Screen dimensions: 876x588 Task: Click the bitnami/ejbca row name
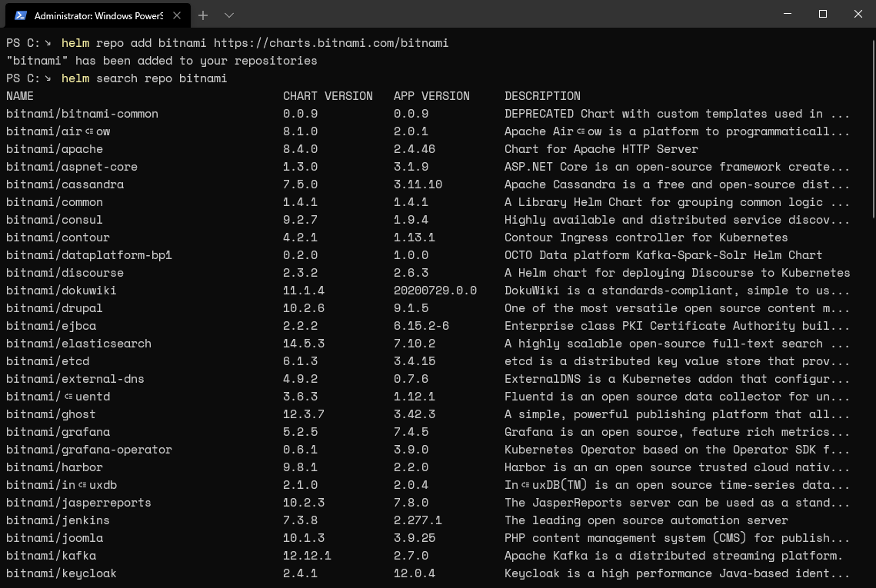click(51, 326)
